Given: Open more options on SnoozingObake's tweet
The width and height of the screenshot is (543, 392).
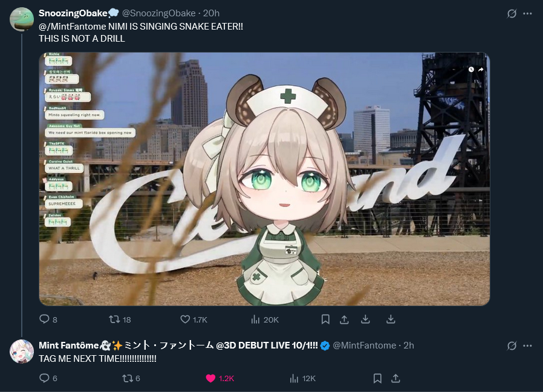Looking at the screenshot, I should coord(527,13).
